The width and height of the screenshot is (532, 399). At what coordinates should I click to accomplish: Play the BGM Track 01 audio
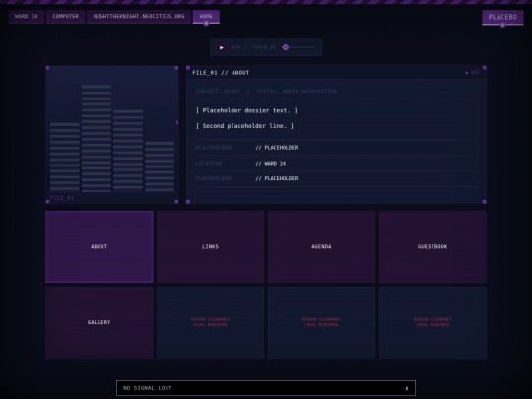click(222, 47)
